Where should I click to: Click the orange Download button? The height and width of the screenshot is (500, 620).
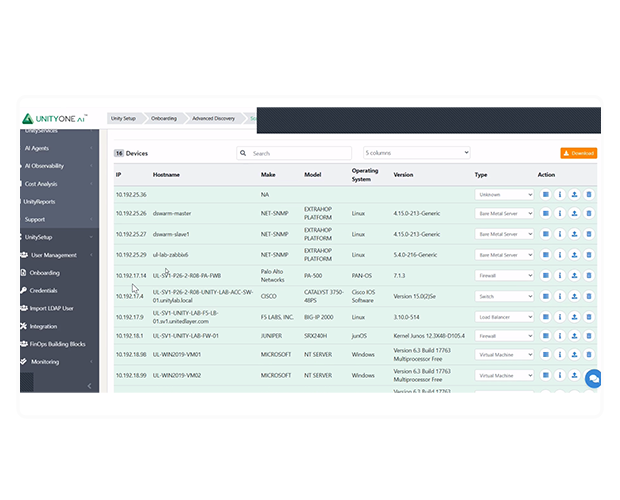click(x=579, y=153)
